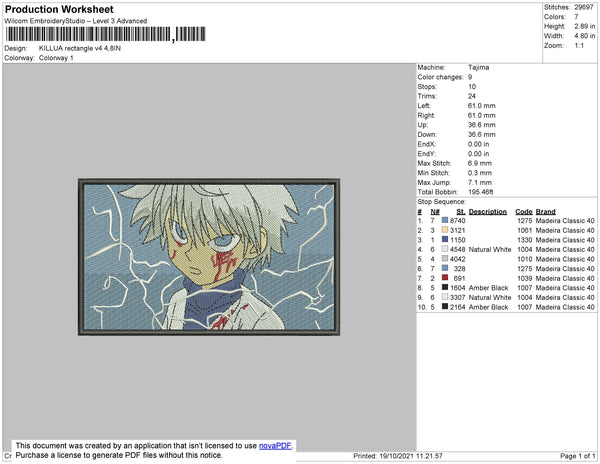Pick the white swatch beside 3307 Natural White
Viewport: 600px width, 464px height.
pyautogui.click(x=445, y=297)
